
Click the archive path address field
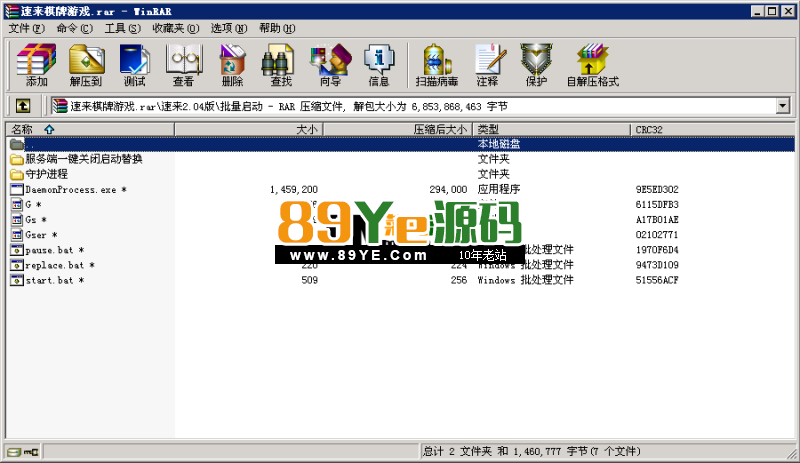413,106
